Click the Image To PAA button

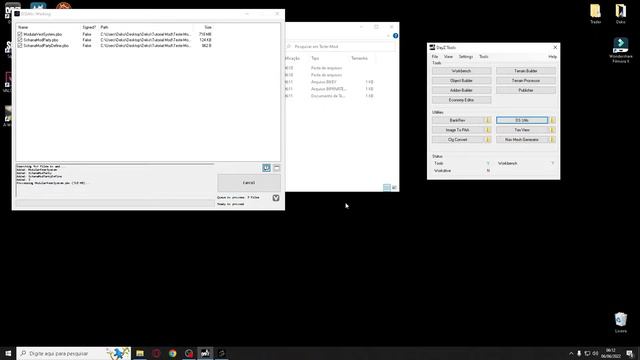pos(458,130)
